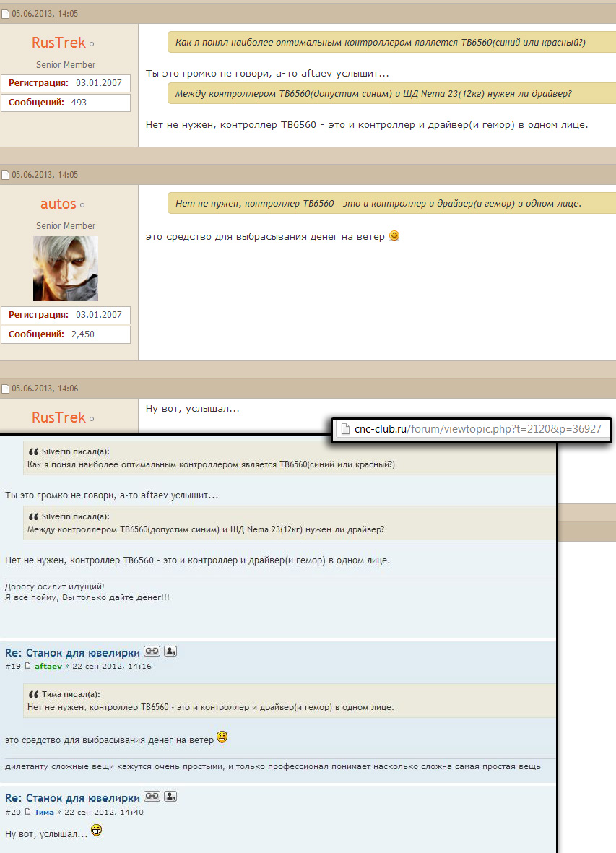The width and height of the screenshot is (616, 853).
Task: Click 'Тима писал(а):' quote header
Action: click(x=71, y=694)
